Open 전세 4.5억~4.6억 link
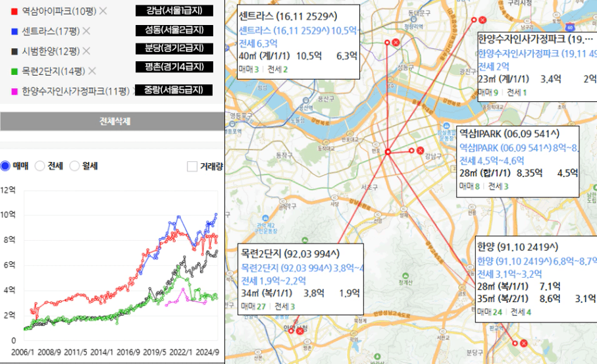Viewport: 597px width, 364px height. (491, 161)
